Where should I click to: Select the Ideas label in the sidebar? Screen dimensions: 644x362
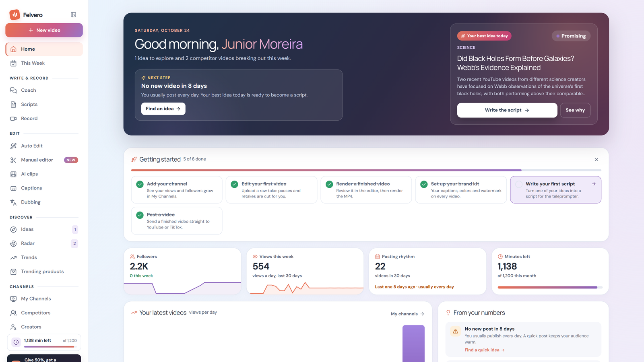(x=27, y=229)
